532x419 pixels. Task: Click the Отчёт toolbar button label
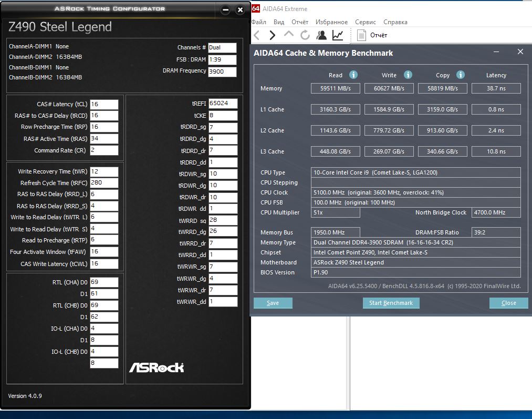click(379, 35)
